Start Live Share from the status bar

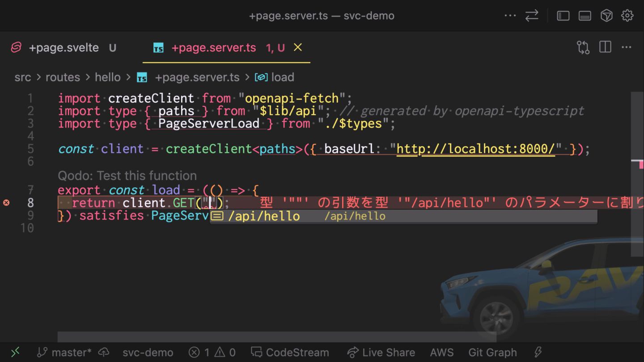click(x=381, y=353)
